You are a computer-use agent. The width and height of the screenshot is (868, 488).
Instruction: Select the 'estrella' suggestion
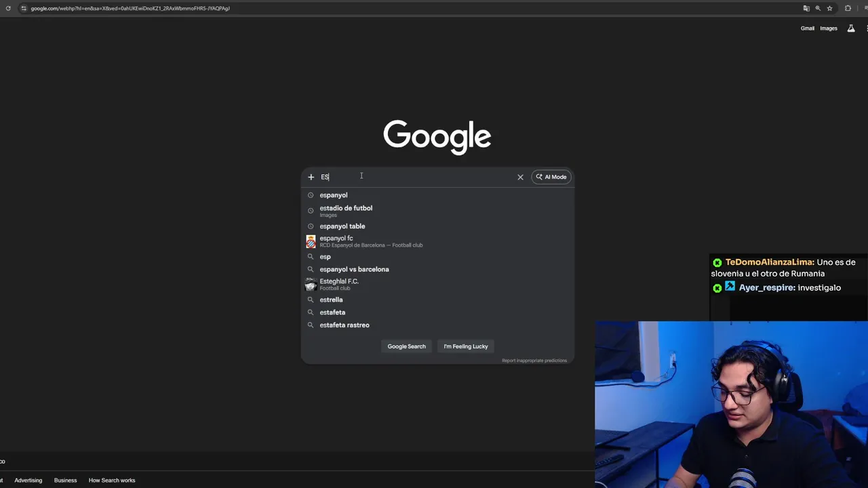pyautogui.click(x=437, y=300)
